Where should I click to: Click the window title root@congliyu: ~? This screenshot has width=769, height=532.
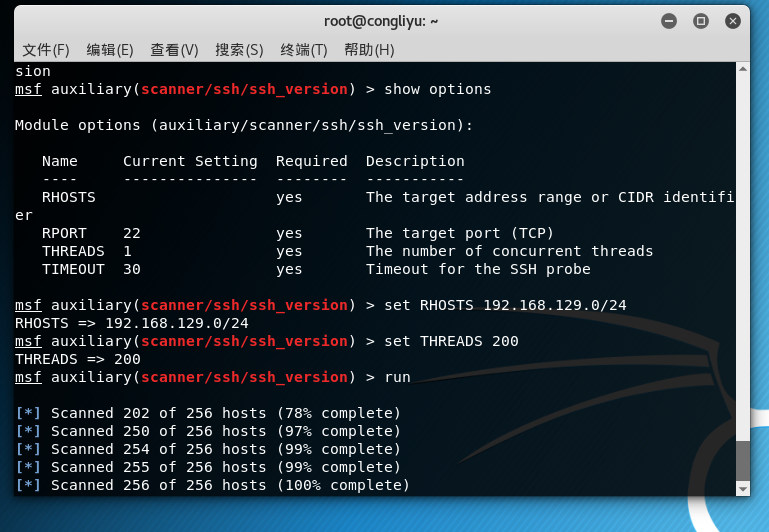pos(381,21)
